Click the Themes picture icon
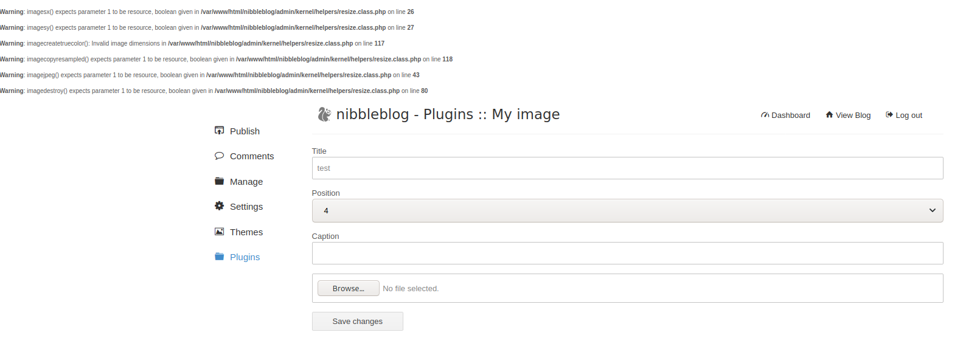This screenshot has height=338, width=980. coord(219,232)
